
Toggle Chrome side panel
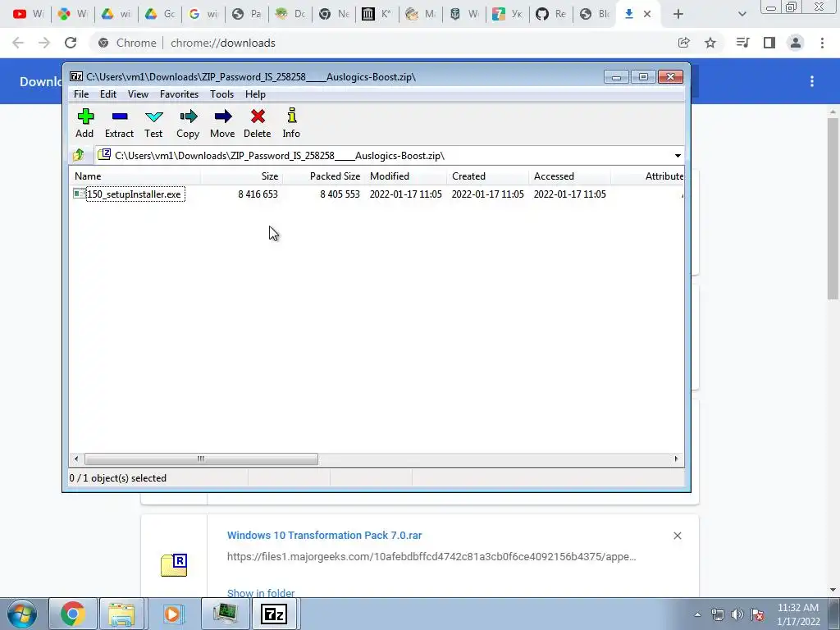769,43
